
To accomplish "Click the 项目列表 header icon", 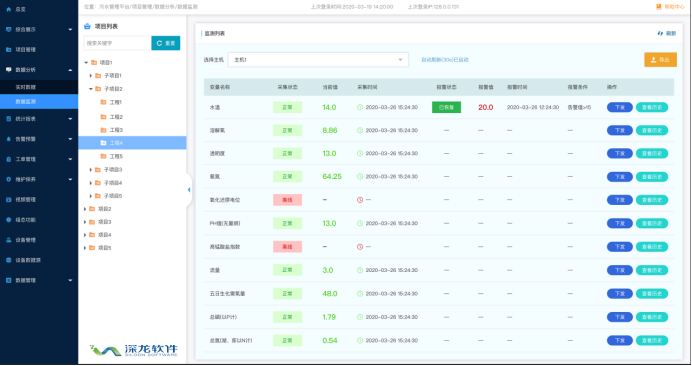I will (x=87, y=26).
